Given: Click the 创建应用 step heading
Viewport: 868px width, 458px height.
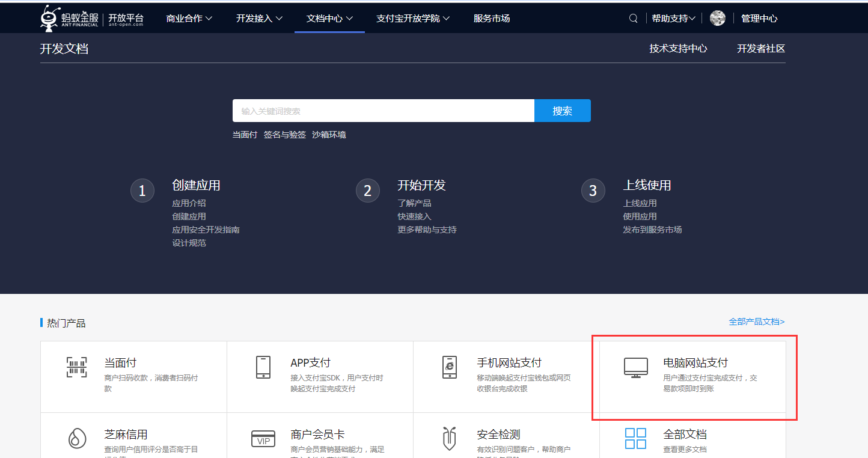Looking at the screenshot, I should (196, 185).
